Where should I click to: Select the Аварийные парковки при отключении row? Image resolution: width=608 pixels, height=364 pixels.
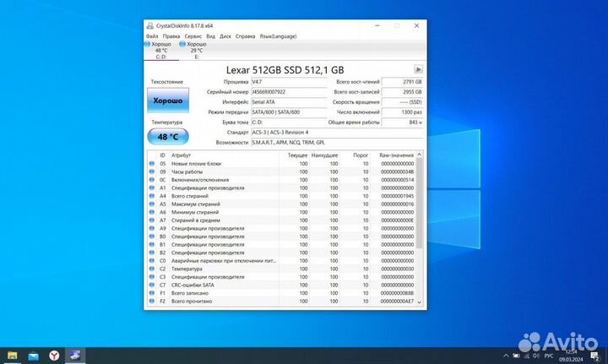pyautogui.click(x=282, y=261)
